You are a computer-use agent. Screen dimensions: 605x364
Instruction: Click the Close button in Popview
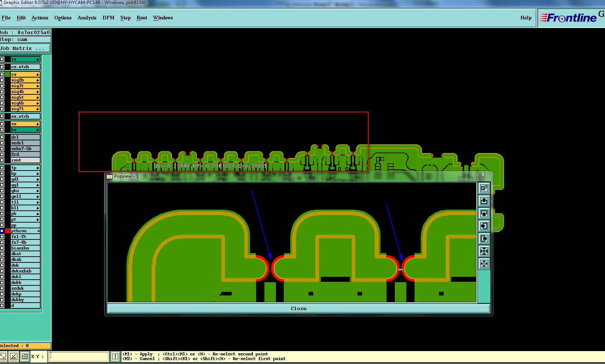click(299, 309)
